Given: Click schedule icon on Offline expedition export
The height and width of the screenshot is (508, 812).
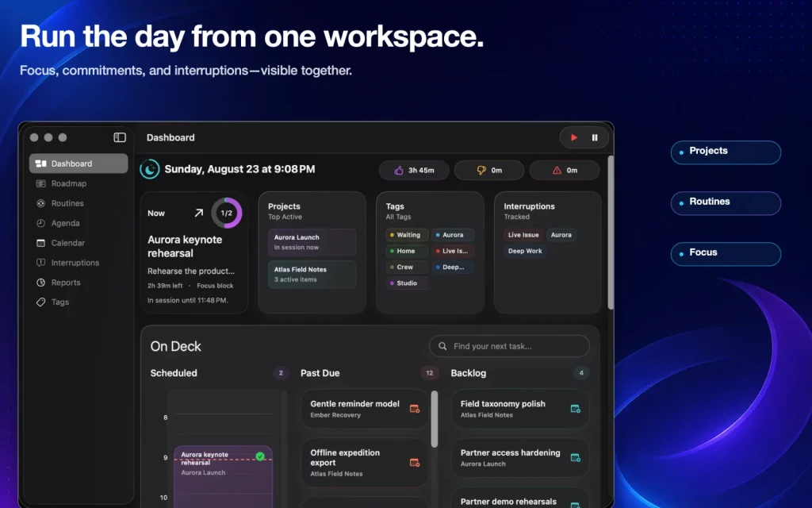Looking at the screenshot, I should [x=414, y=463].
